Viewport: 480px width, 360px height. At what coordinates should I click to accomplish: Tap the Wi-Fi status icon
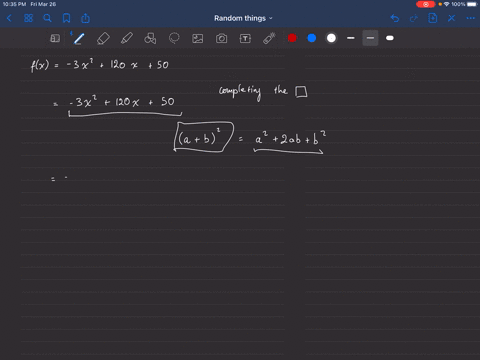click(447, 4)
